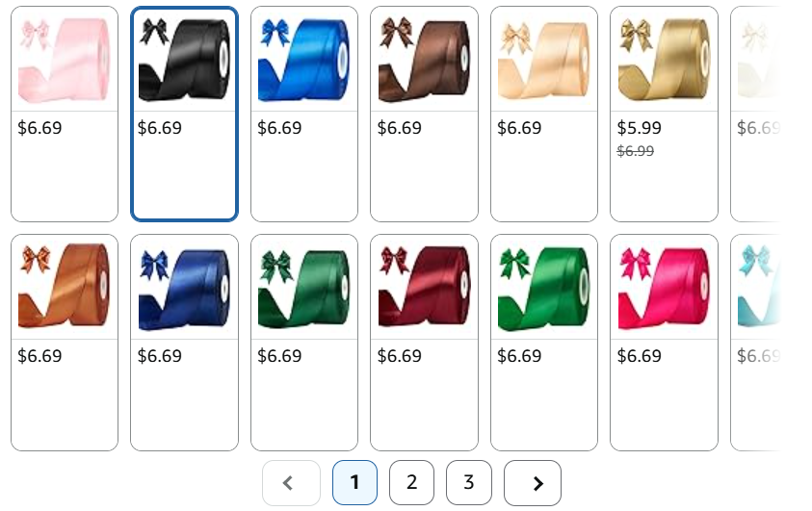The width and height of the screenshot is (812, 511).
Task: Click the previous page left chevron
Action: [291, 483]
